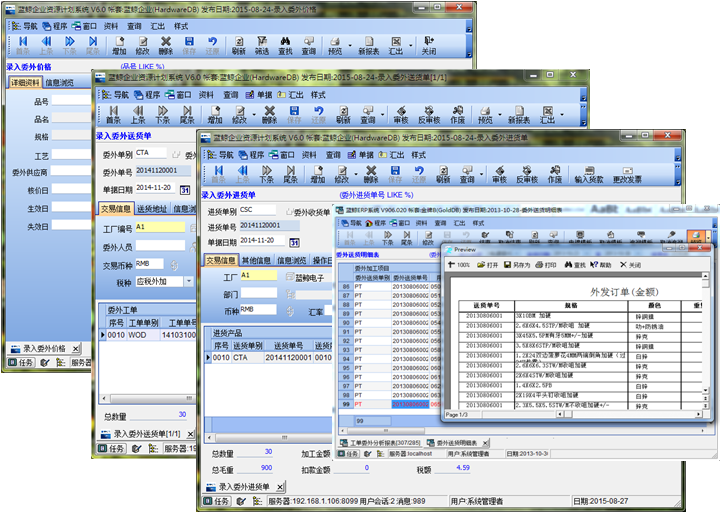Screen dimensions: 721x513
Task: Click 打印 in Preview window toolbar
Action: click(546, 265)
